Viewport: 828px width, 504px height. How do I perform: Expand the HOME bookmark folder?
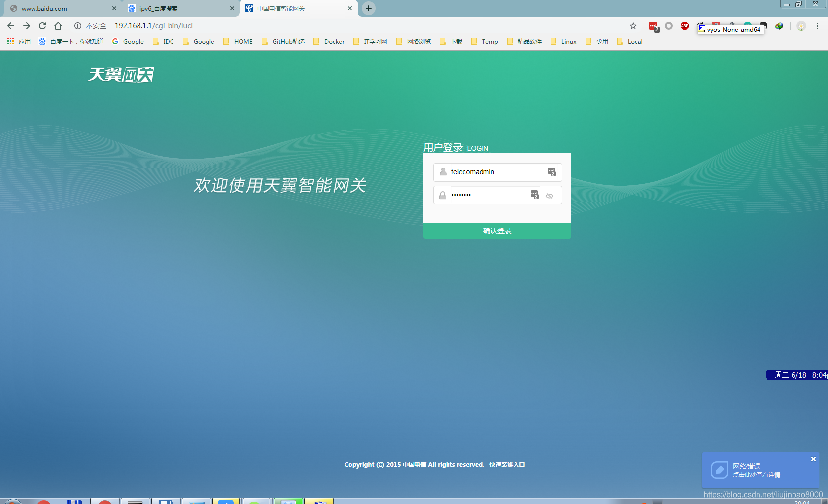(x=238, y=41)
